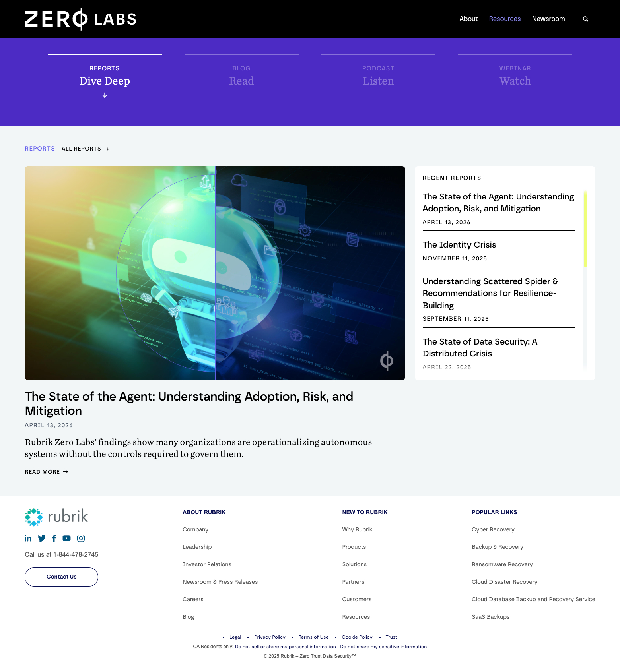Viewport: 620px width, 672px height.
Task: Open Resources footer link
Action: tap(356, 617)
